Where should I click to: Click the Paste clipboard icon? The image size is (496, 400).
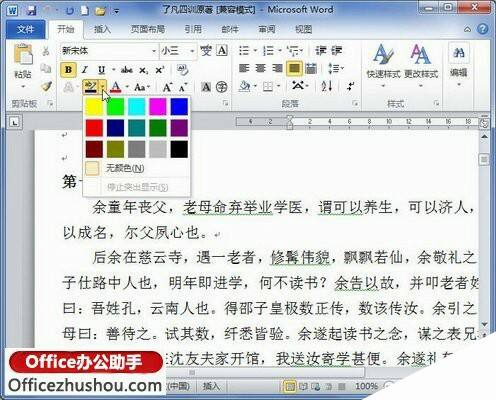(x=23, y=54)
